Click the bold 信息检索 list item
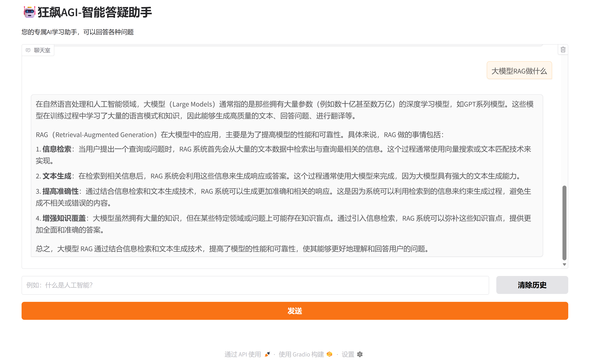 pyautogui.click(x=57, y=149)
